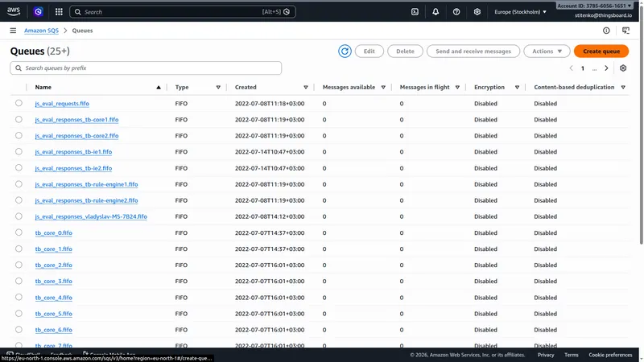Open the info panel icon
644x362 pixels.
click(x=606, y=31)
